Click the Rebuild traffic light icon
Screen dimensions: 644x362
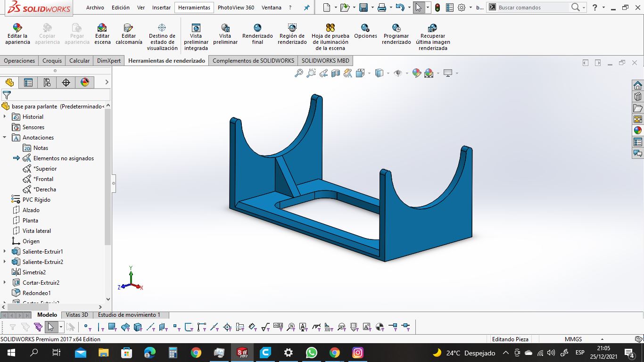(438, 8)
